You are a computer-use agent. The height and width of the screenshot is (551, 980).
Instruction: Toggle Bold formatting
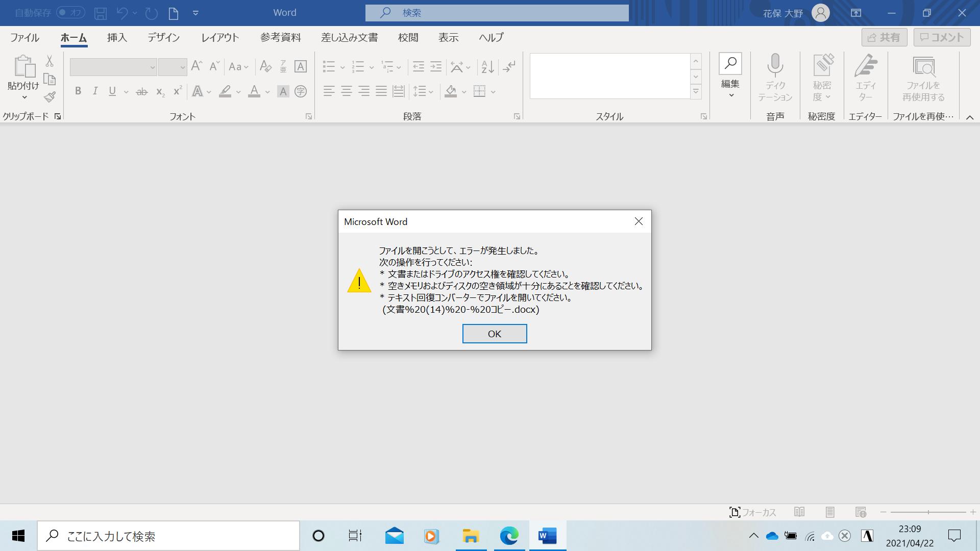(78, 91)
